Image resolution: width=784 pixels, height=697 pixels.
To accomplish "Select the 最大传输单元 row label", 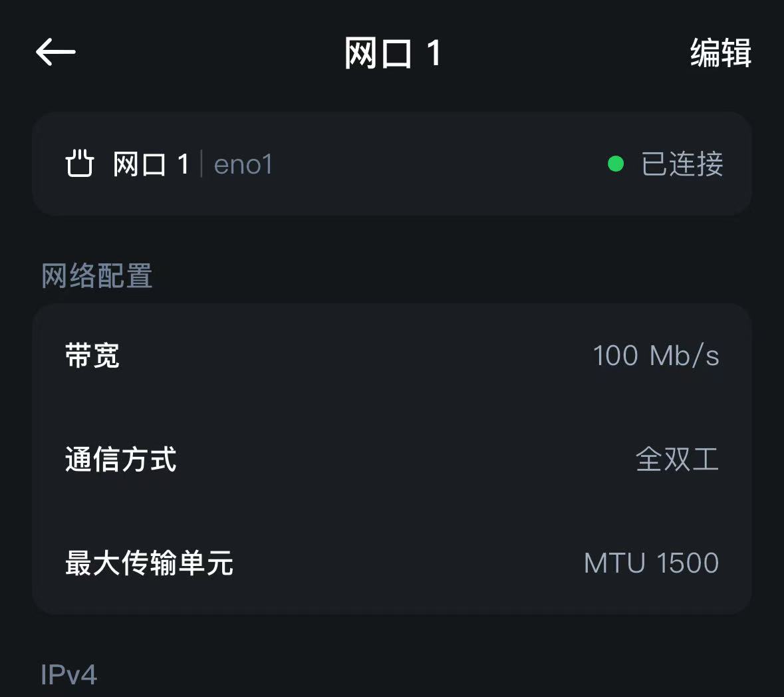I will point(149,563).
